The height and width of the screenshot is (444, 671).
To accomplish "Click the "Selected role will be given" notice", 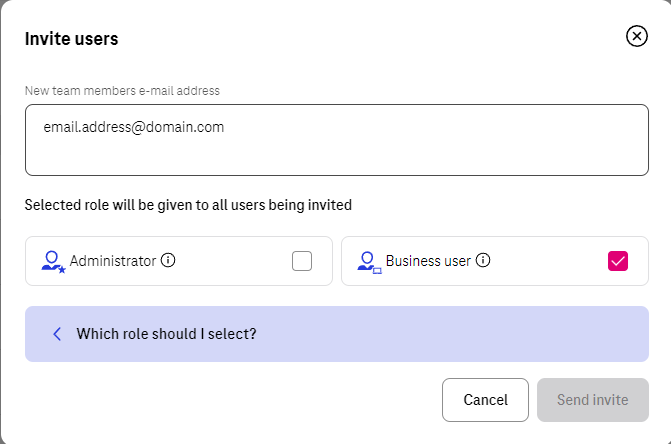I will tap(188, 205).
